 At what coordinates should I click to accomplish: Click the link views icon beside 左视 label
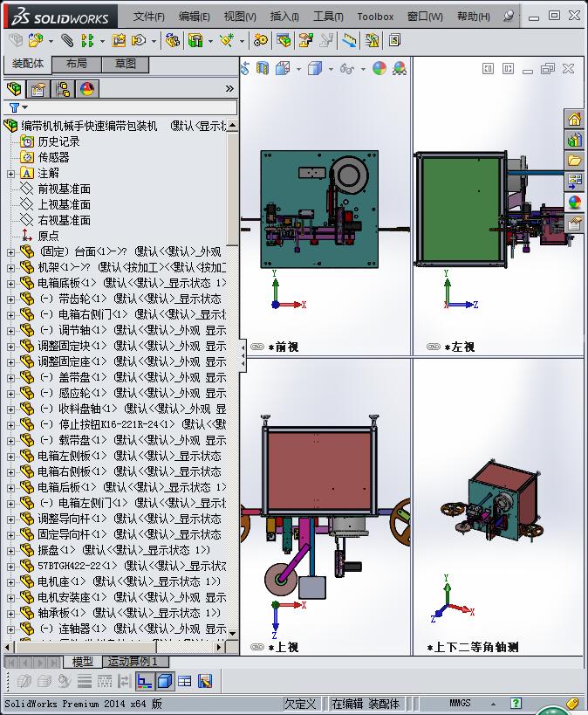click(434, 347)
